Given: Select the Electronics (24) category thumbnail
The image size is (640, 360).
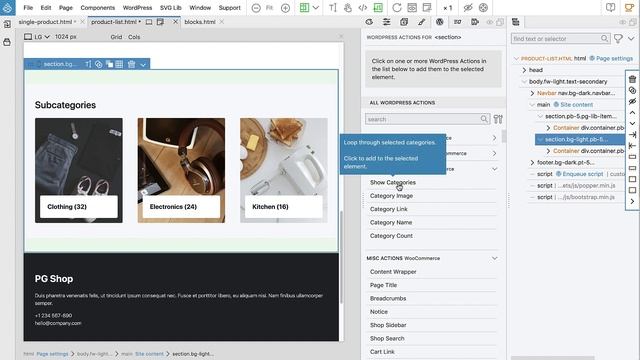Looking at the screenshot, I should [181, 170].
